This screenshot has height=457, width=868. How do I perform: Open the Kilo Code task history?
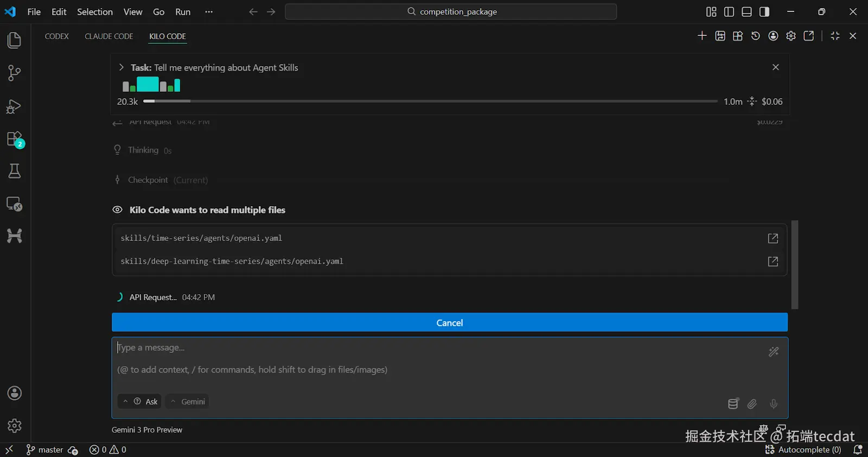pyautogui.click(x=756, y=36)
